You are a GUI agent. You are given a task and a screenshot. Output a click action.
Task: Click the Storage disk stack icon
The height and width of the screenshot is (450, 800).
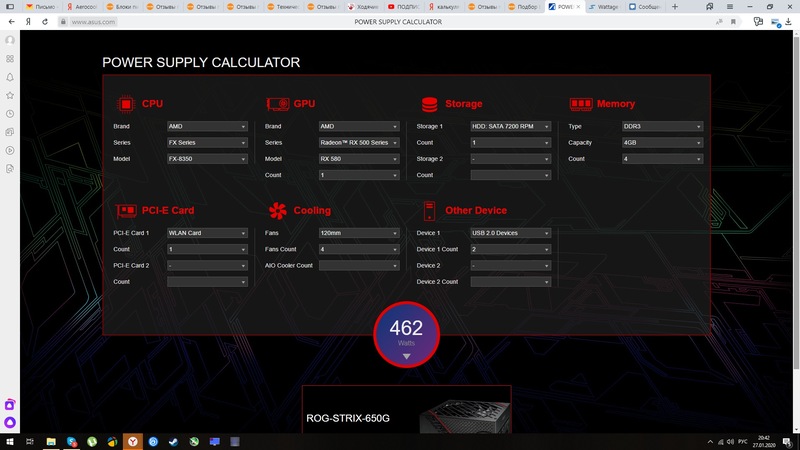430,104
